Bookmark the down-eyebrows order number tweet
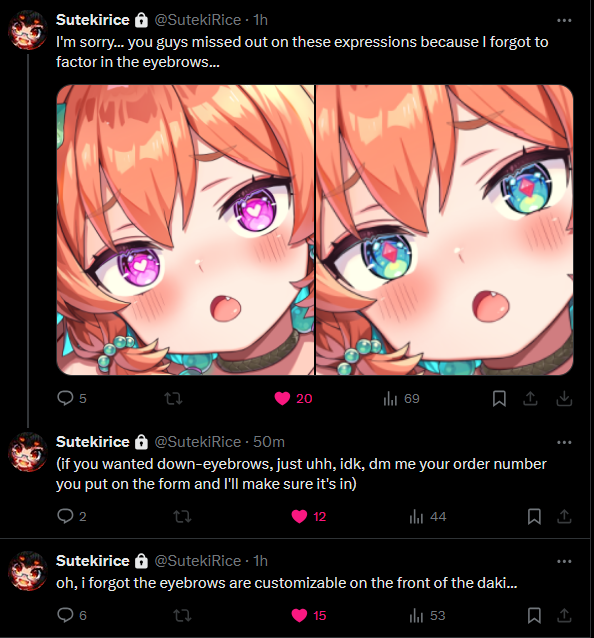 (x=534, y=516)
